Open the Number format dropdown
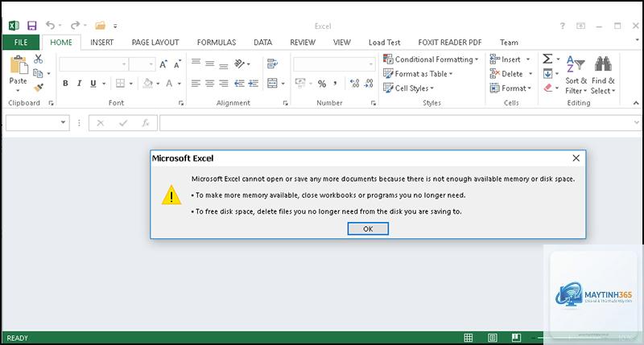 371,64
